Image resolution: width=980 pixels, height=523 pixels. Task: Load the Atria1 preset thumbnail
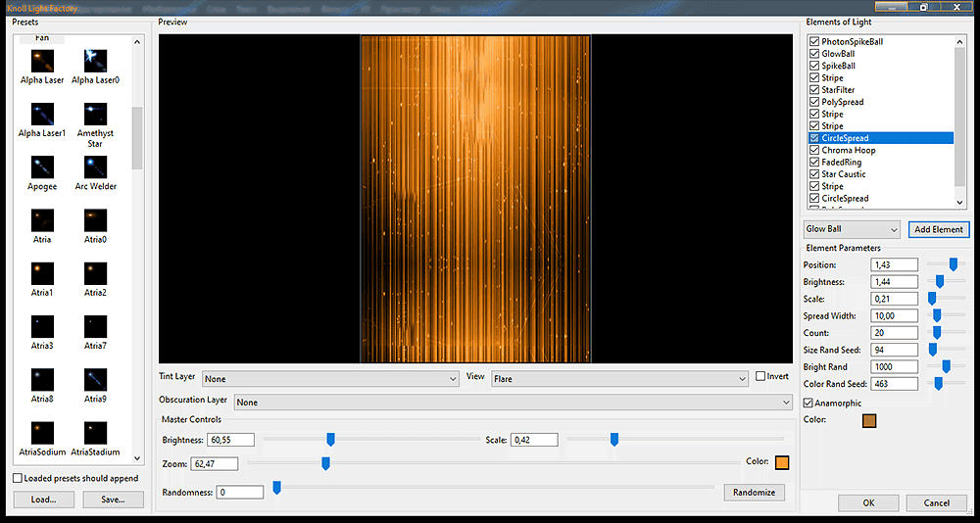pyautogui.click(x=42, y=273)
